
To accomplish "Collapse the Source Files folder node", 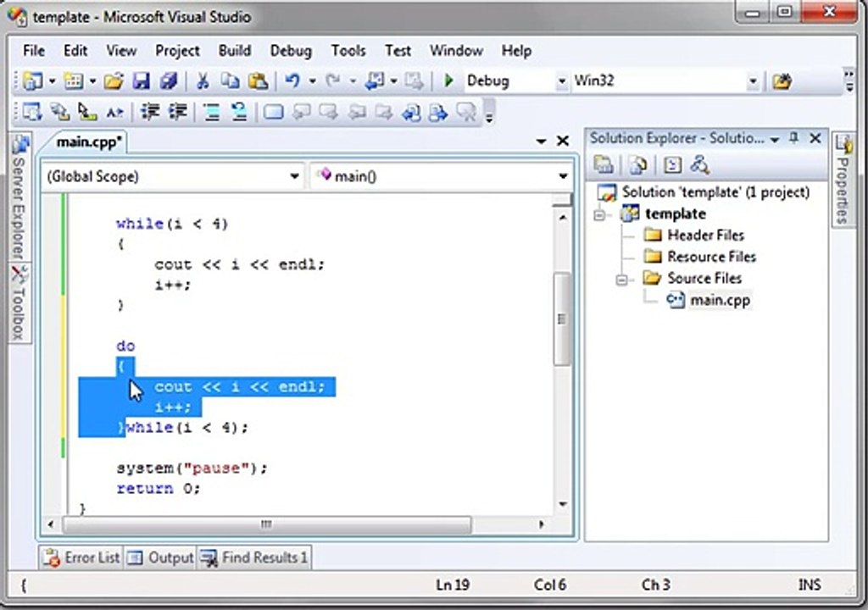I will tap(621, 280).
